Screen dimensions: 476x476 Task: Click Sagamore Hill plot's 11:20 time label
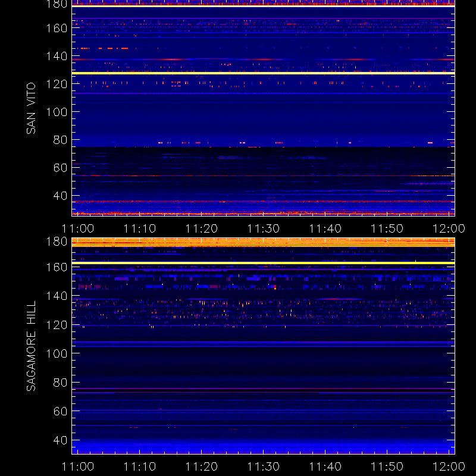pyautogui.click(x=202, y=466)
